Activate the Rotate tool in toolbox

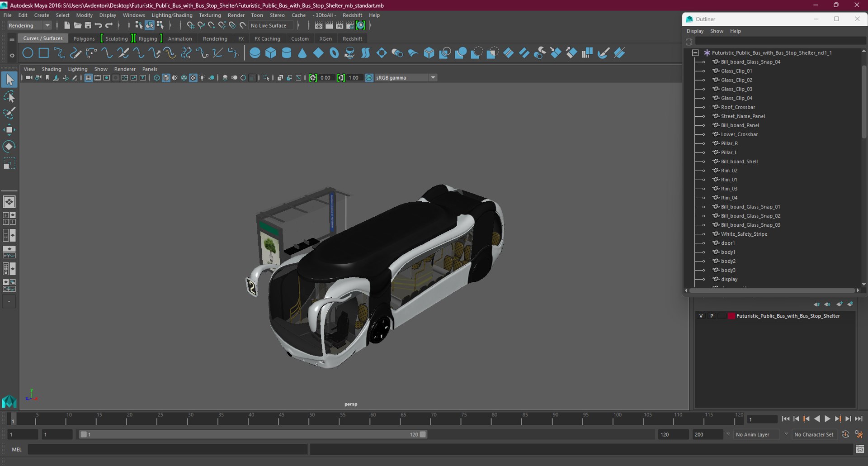click(9, 146)
